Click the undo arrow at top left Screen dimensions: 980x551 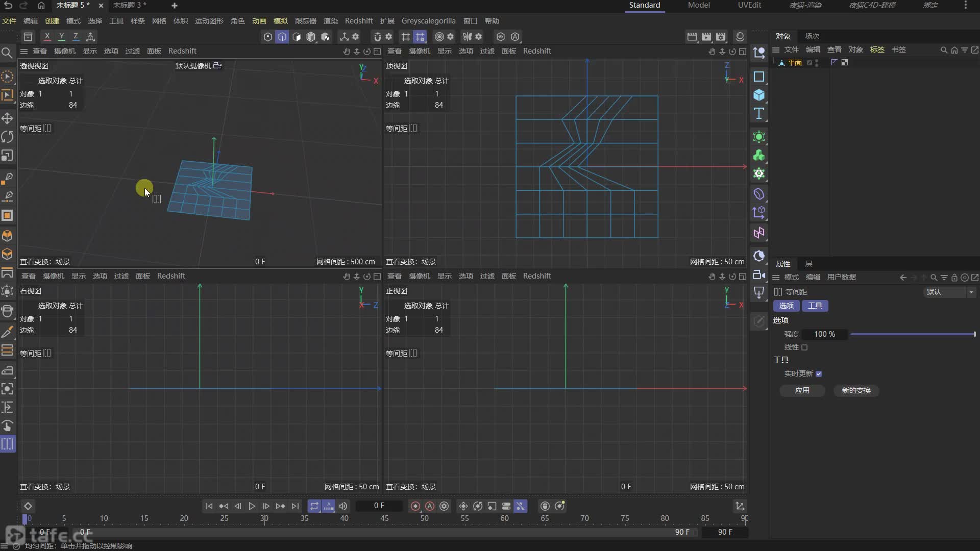pyautogui.click(x=8, y=5)
